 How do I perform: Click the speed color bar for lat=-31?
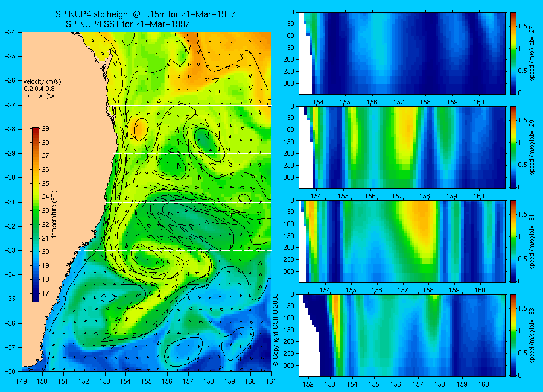513,241
